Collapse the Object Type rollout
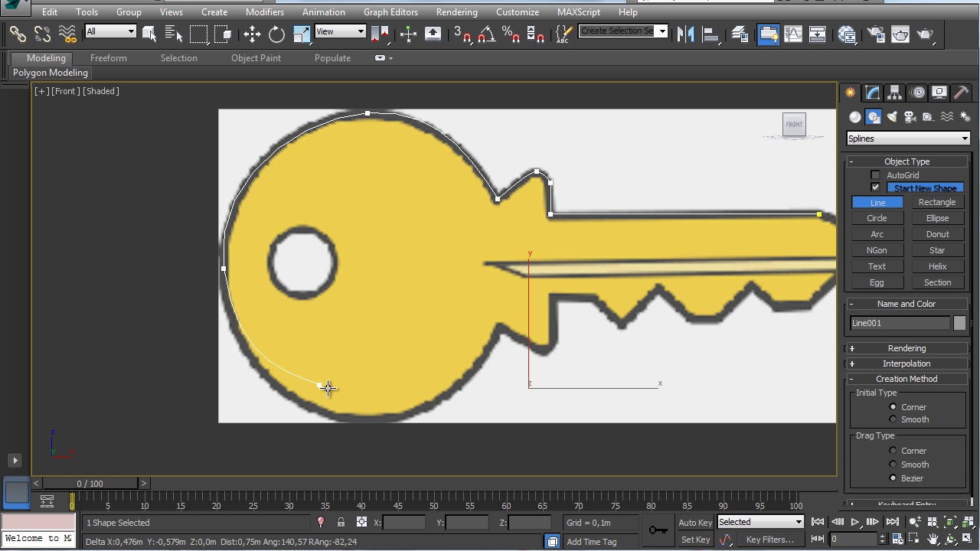 906,161
